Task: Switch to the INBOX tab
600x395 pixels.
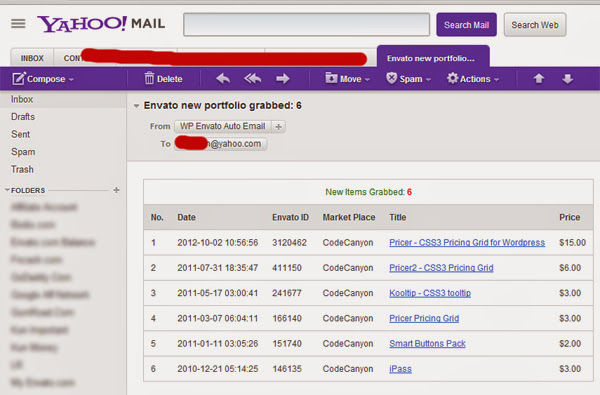Action: click(x=32, y=58)
